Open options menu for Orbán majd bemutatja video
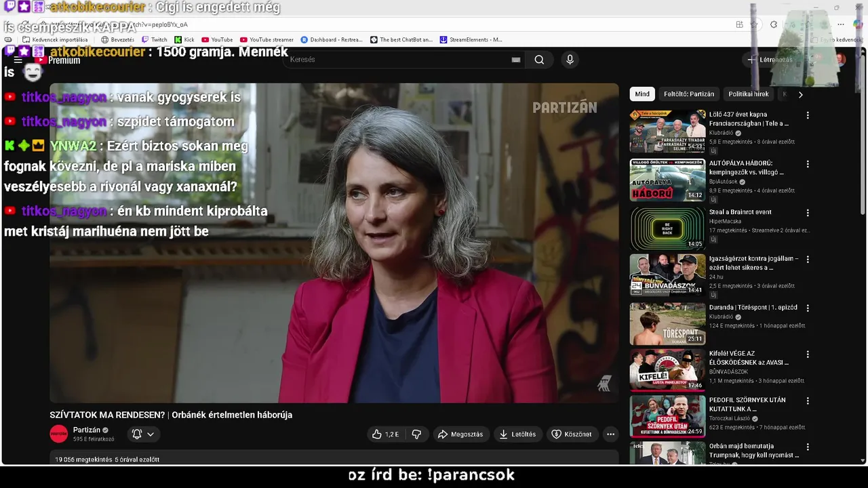Viewport: 868px width, 488px height. (807, 447)
